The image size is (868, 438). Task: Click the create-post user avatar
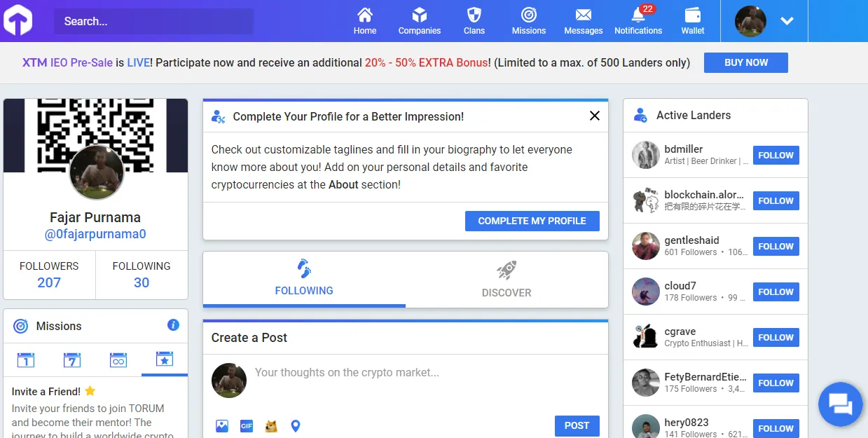click(229, 381)
